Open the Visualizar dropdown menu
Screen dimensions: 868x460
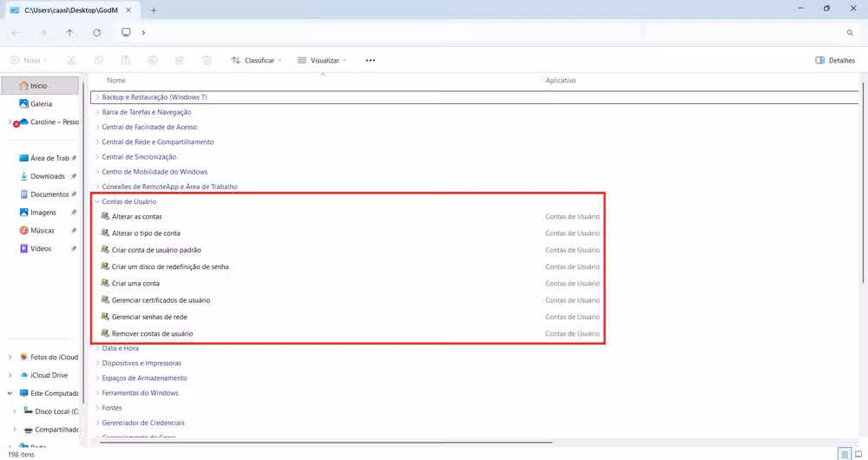[322, 61]
